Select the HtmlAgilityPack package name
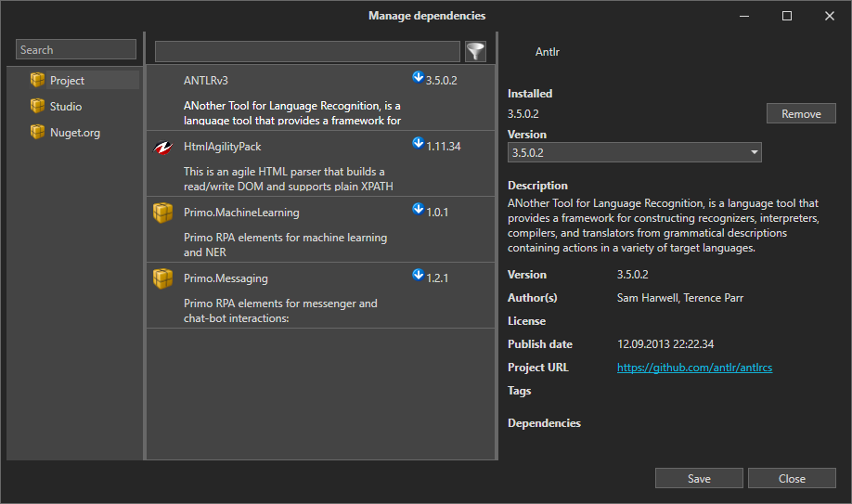Viewport: 852px width, 504px height. 222,147
